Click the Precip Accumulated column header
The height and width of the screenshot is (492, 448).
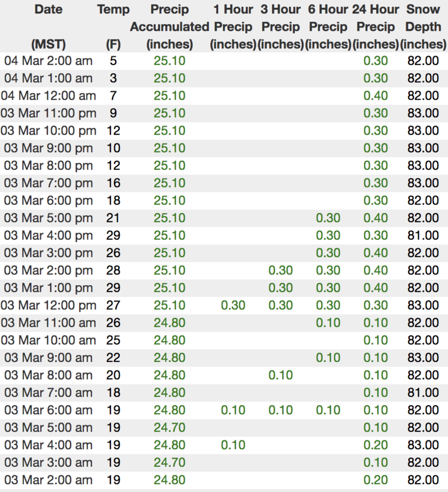click(x=169, y=26)
